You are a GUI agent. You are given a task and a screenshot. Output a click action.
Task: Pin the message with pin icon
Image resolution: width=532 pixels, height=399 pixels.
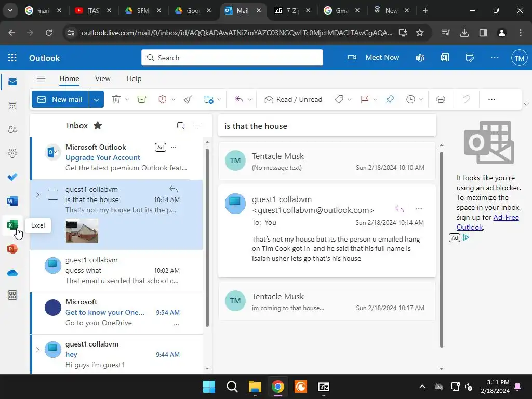coord(390,99)
